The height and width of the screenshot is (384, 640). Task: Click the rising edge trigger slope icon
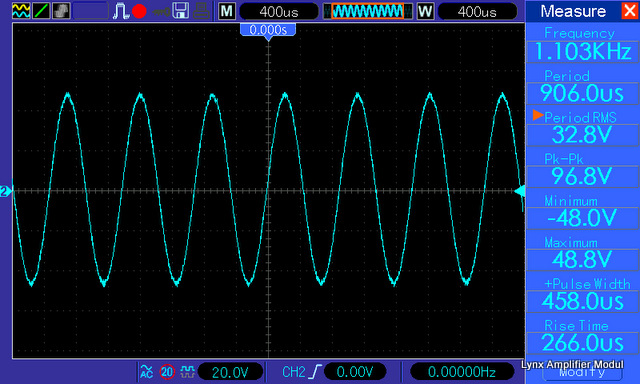316,372
